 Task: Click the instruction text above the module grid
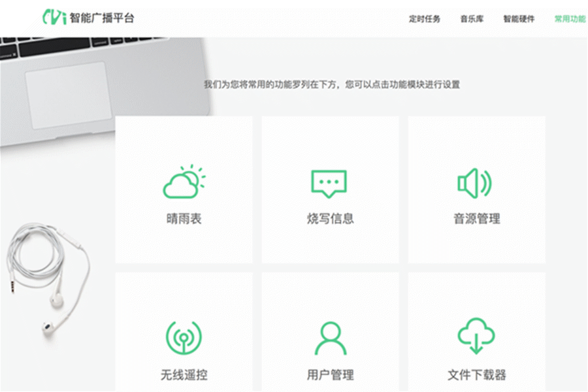331,85
